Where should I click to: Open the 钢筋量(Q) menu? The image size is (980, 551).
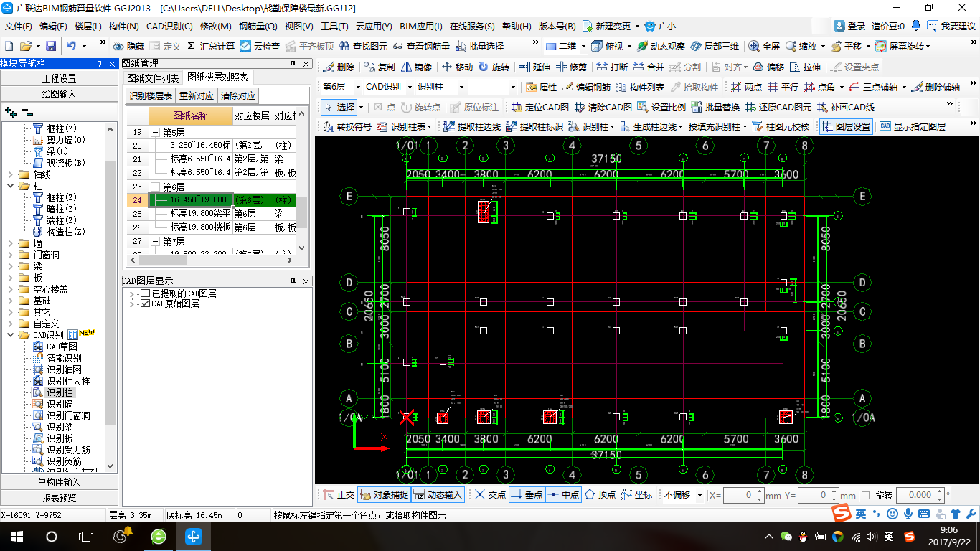[x=258, y=26]
